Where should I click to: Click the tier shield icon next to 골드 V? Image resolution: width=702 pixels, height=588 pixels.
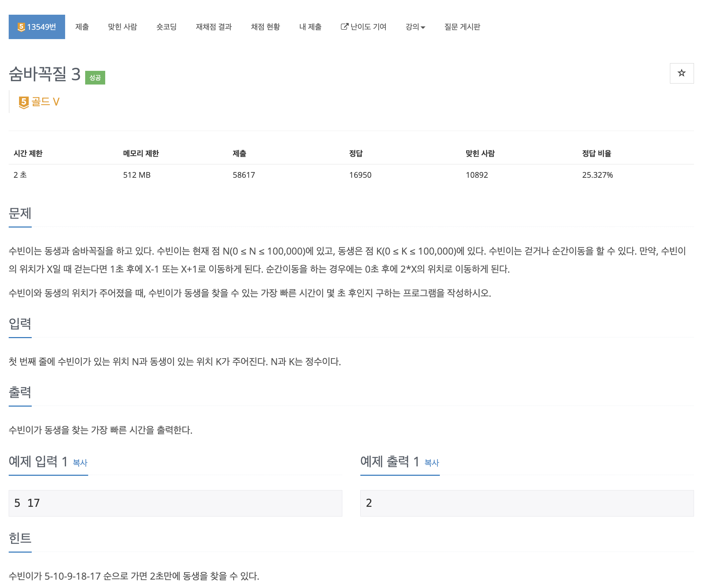(x=23, y=102)
